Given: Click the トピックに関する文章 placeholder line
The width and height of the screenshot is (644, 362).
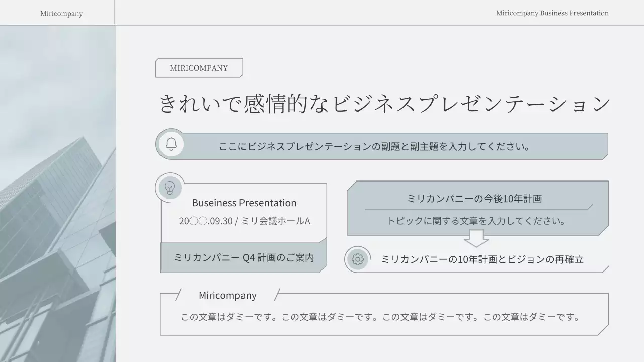Looking at the screenshot, I should [477, 220].
